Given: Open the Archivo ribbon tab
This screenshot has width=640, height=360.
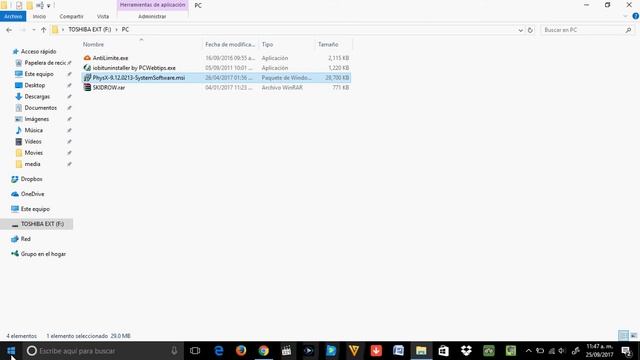Looking at the screenshot, I should coord(13,16).
